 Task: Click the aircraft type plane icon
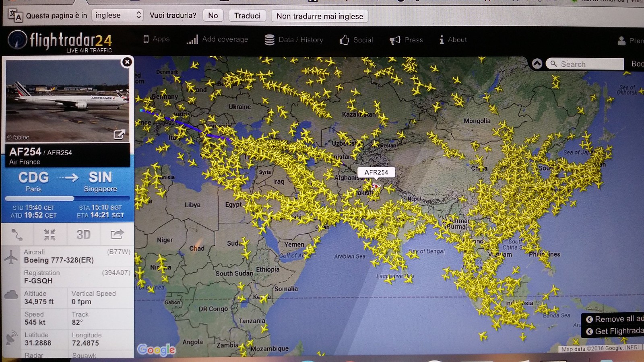pyautogui.click(x=11, y=257)
